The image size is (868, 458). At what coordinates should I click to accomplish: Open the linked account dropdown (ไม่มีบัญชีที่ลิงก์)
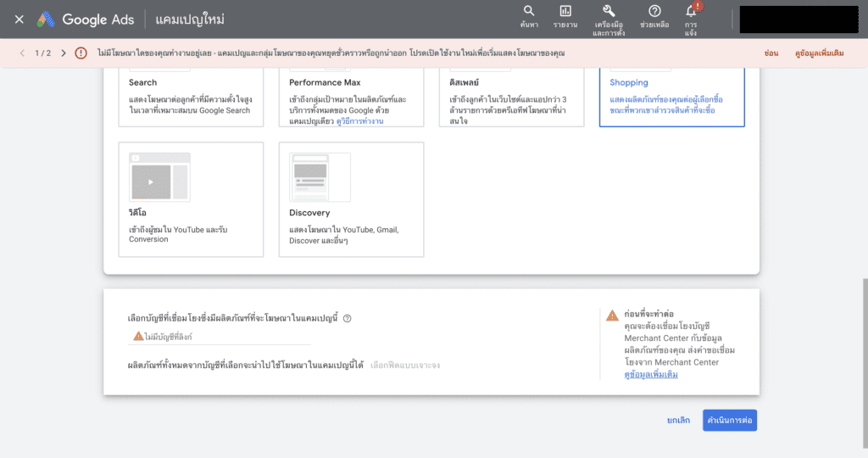pyautogui.click(x=220, y=337)
